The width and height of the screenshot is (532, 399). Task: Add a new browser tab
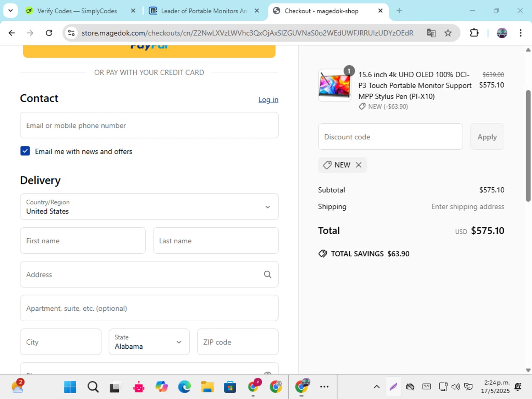coord(399,11)
